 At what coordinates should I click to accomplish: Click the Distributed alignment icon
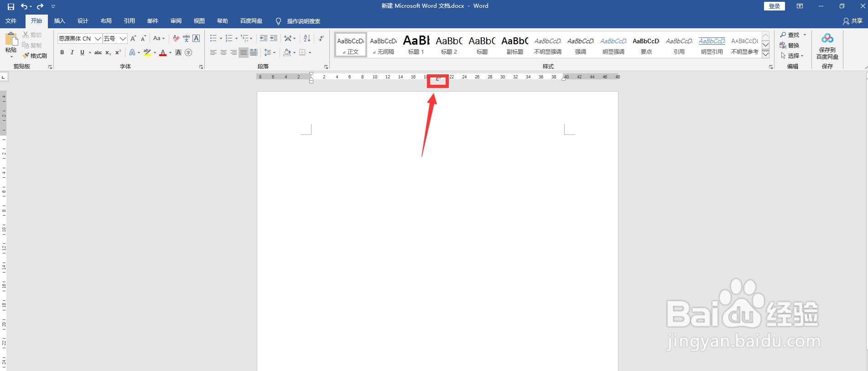254,52
